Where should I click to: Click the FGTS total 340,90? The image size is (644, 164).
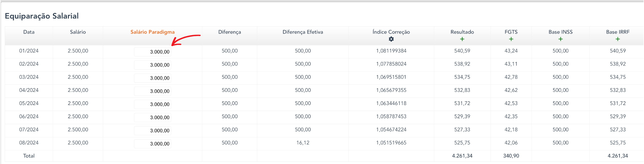point(511,156)
